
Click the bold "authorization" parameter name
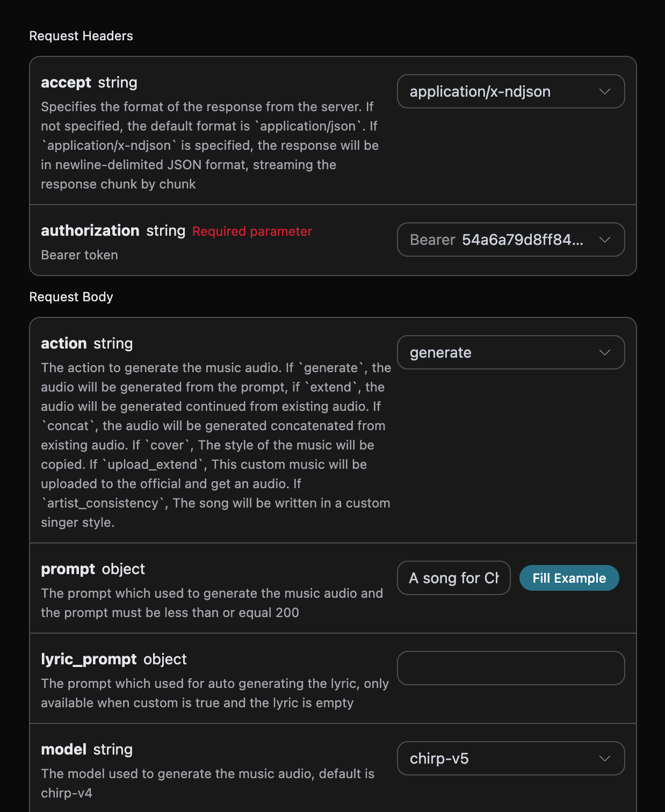click(x=90, y=231)
